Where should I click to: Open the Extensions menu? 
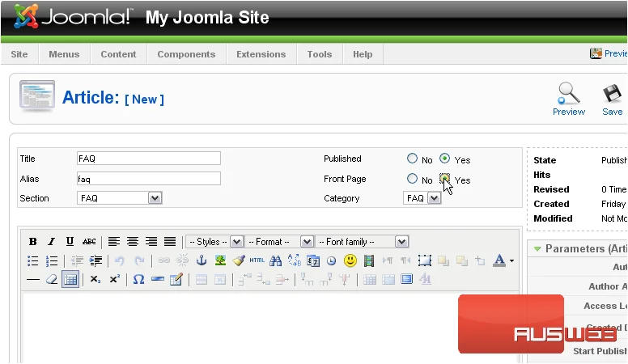[x=261, y=54]
